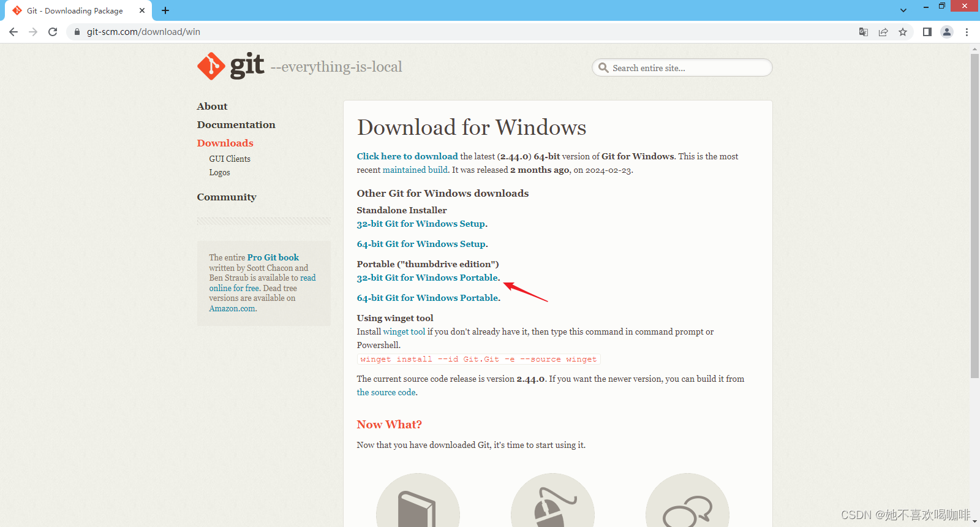Go back to the previous page
The height and width of the screenshot is (527, 980).
[x=13, y=32]
